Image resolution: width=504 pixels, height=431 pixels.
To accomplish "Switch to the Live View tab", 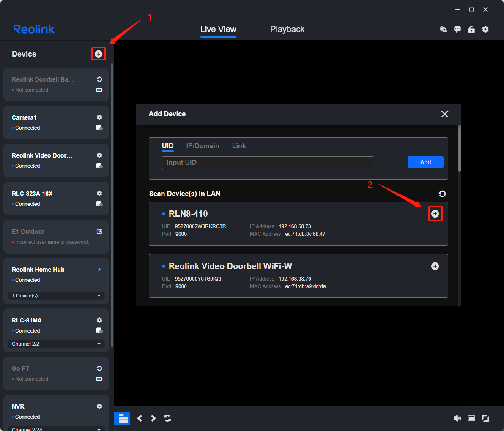I will (218, 29).
